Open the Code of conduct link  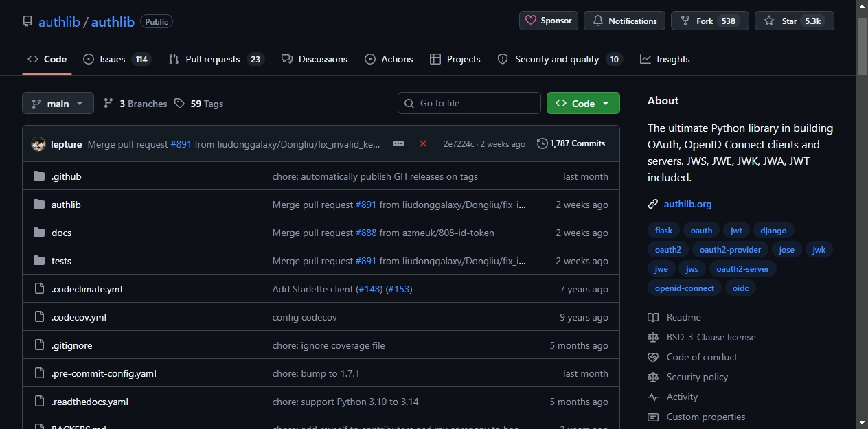[x=692, y=357]
